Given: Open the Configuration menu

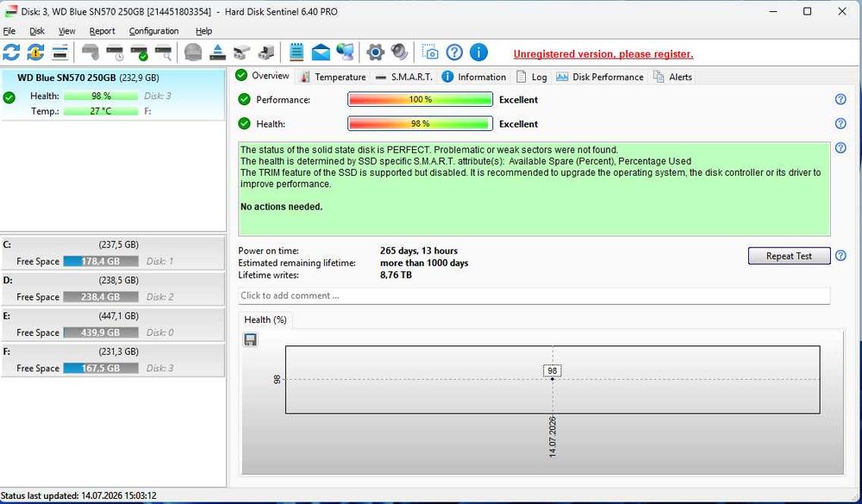Looking at the screenshot, I should 154,31.
